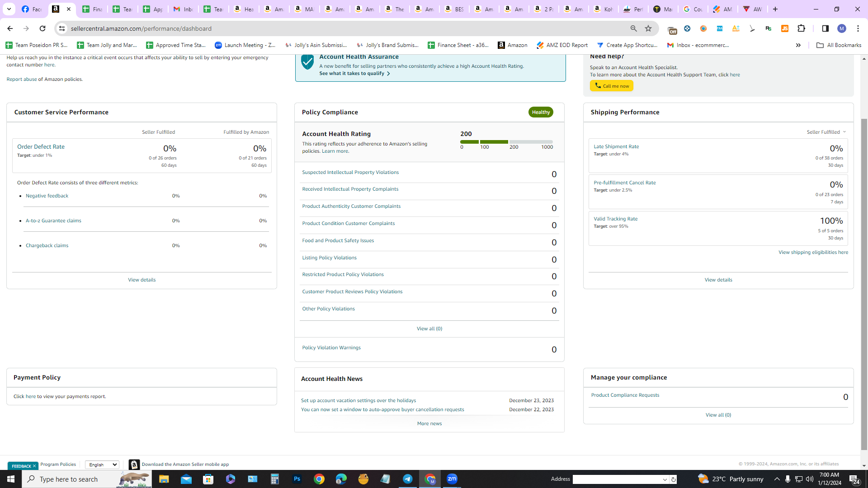868x488 pixels.
Task: Open Chrome three-dot menu
Action: (858, 28)
